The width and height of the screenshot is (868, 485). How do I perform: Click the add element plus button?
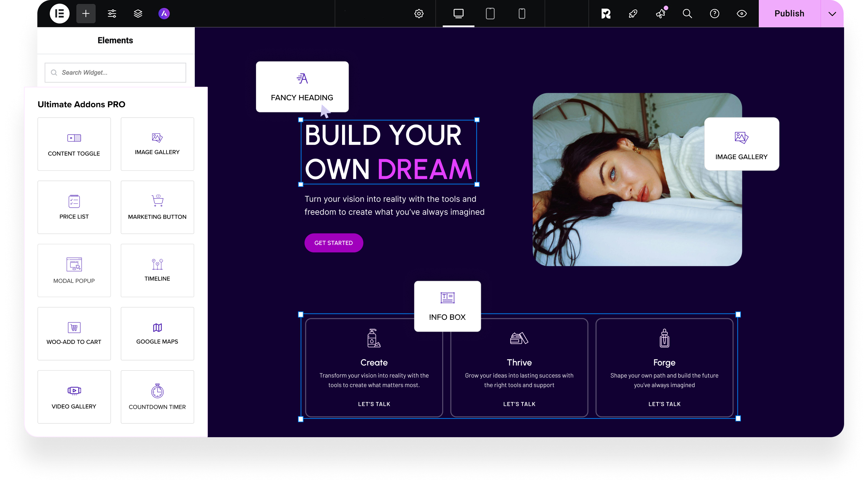pyautogui.click(x=86, y=14)
